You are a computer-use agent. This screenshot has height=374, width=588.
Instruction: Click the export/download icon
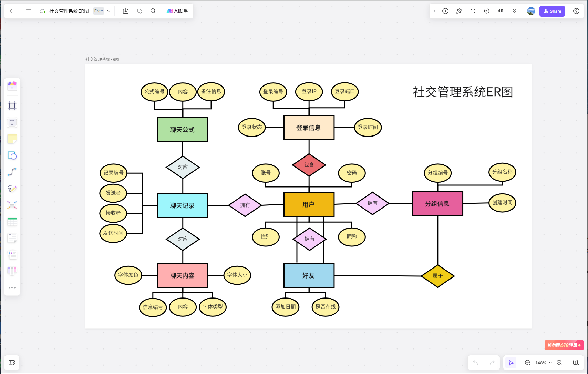tap(126, 11)
